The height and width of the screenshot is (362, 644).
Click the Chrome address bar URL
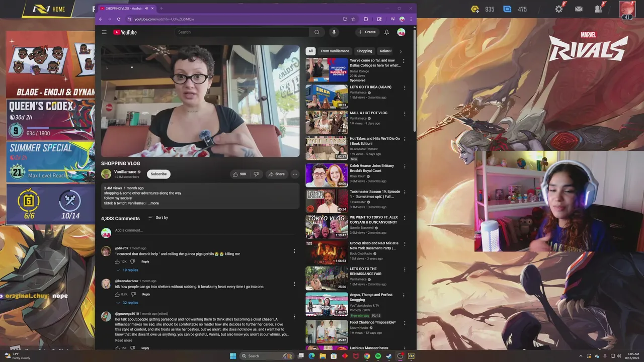coord(164,19)
